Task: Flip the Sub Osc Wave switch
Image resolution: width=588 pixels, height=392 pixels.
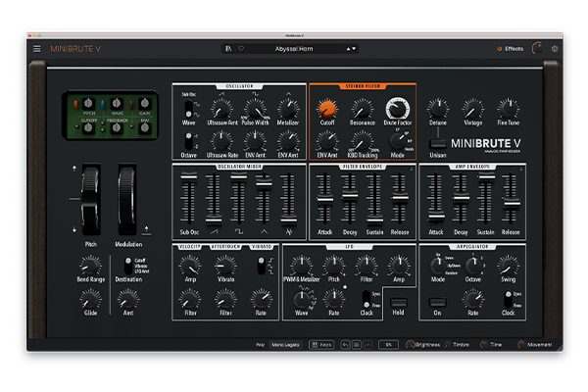Action: click(x=188, y=109)
